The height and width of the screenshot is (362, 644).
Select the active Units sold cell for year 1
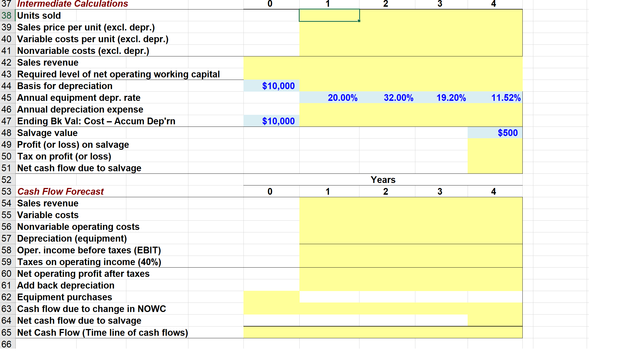[x=328, y=16]
